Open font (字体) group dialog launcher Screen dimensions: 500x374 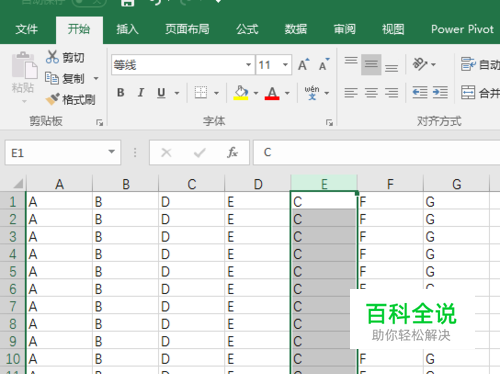click(x=329, y=123)
